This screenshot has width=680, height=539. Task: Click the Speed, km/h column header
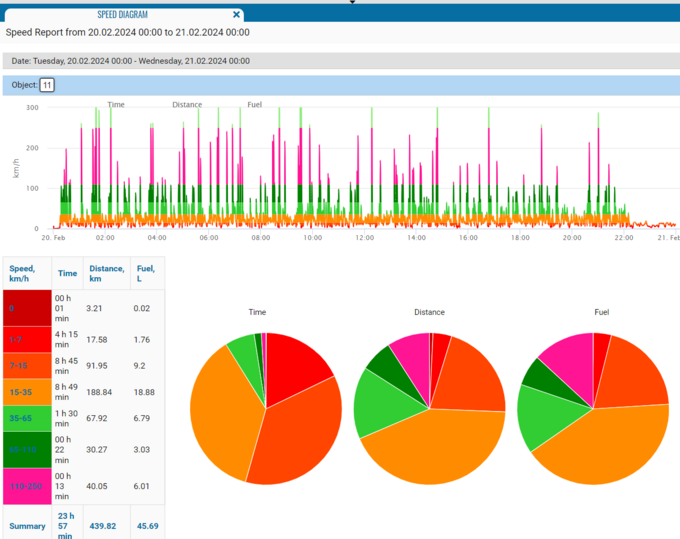25,272
